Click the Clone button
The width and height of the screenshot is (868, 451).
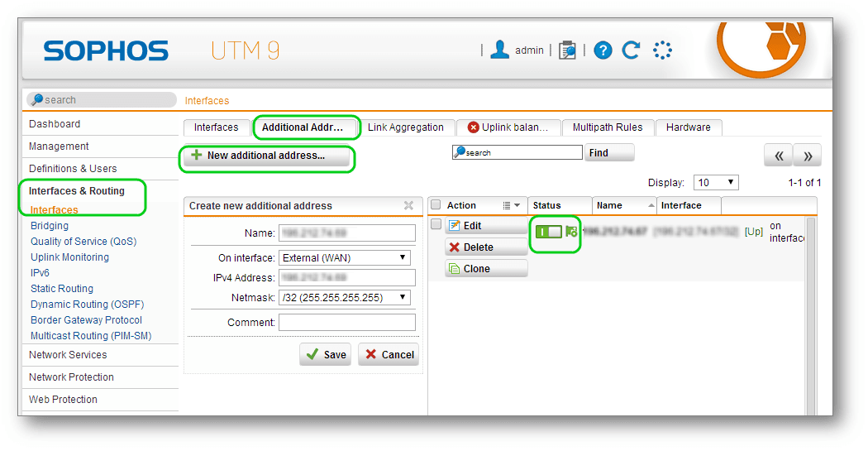pyautogui.click(x=486, y=269)
